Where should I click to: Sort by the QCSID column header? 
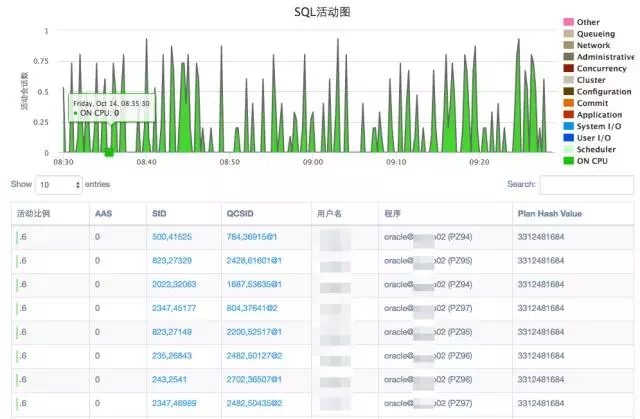point(239,213)
